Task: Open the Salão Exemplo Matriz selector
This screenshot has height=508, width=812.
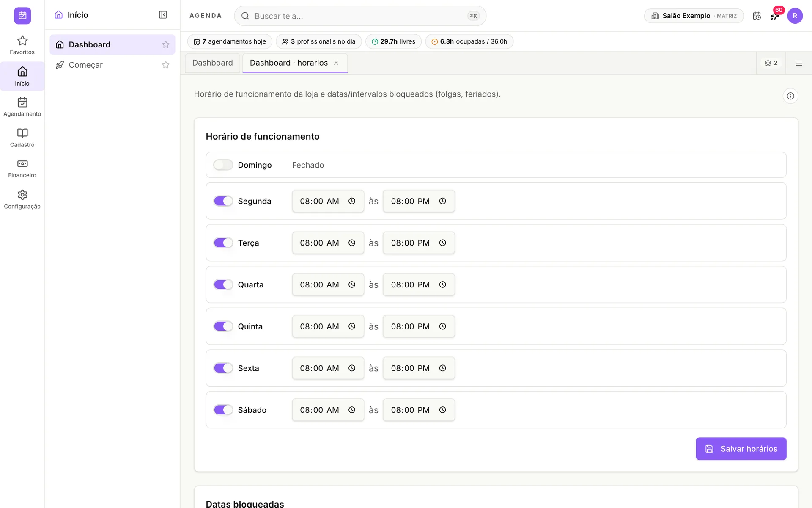Action: [x=694, y=16]
